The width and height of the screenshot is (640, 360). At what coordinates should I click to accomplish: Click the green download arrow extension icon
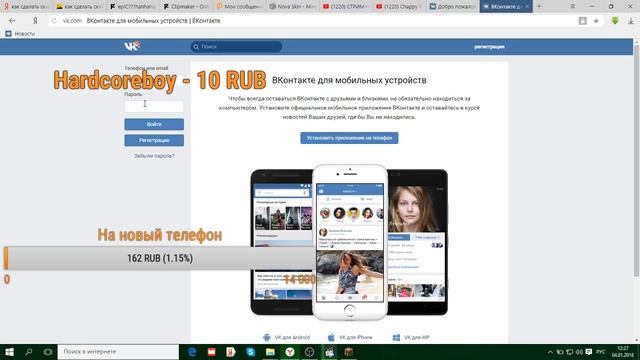(615, 20)
